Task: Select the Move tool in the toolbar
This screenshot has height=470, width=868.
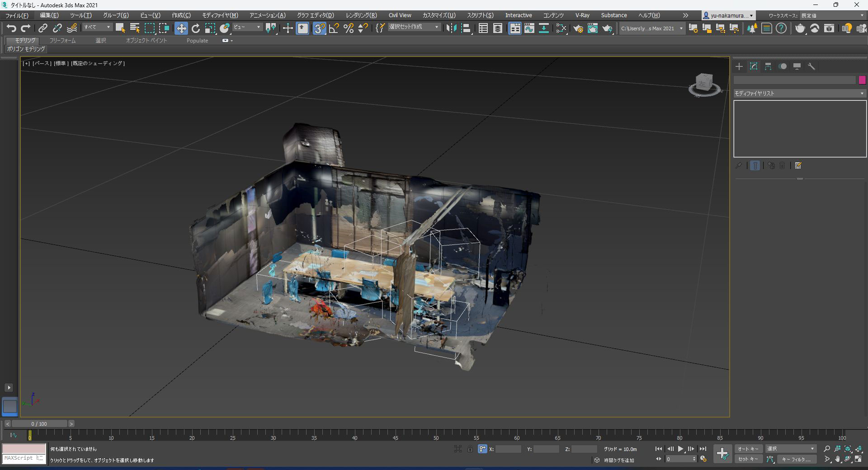Action: coord(181,28)
